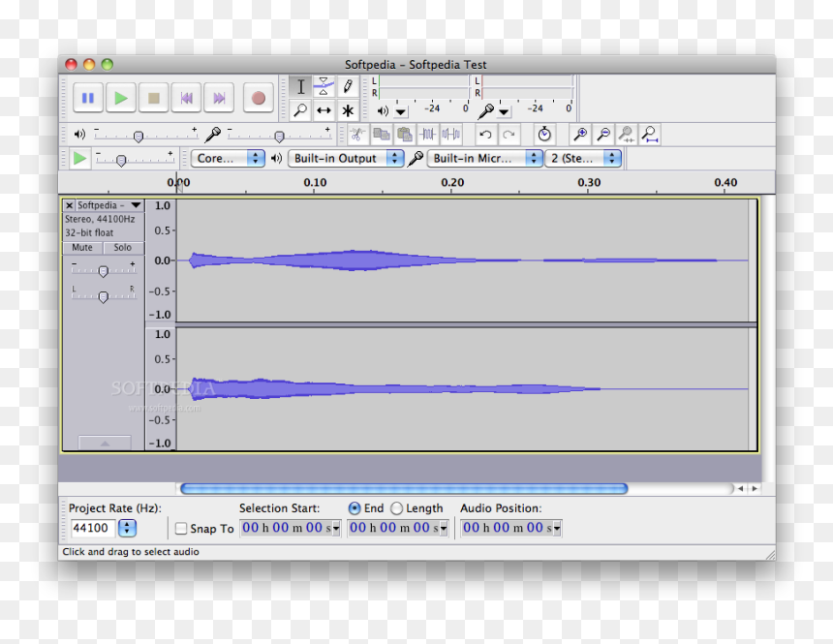Click the Trim audio icon
The width and height of the screenshot is (833, 644).
(428, 135)
